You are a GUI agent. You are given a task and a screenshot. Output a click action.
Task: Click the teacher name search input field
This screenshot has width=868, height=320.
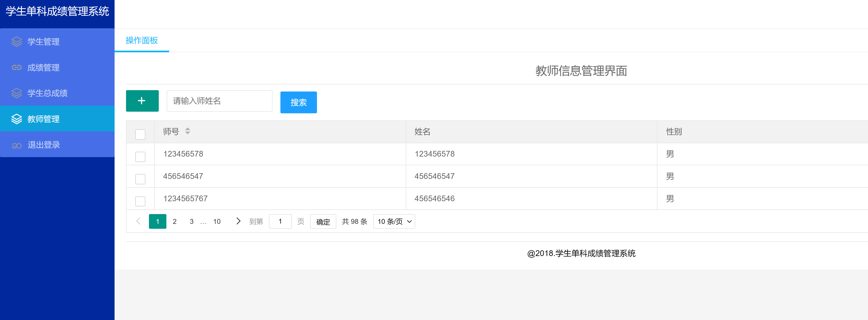(219, 100)
